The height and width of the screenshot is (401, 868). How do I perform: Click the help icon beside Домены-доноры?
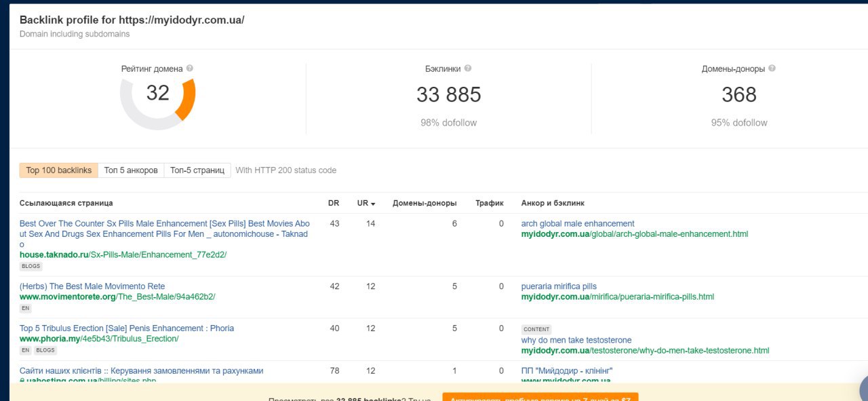(772, 69)
